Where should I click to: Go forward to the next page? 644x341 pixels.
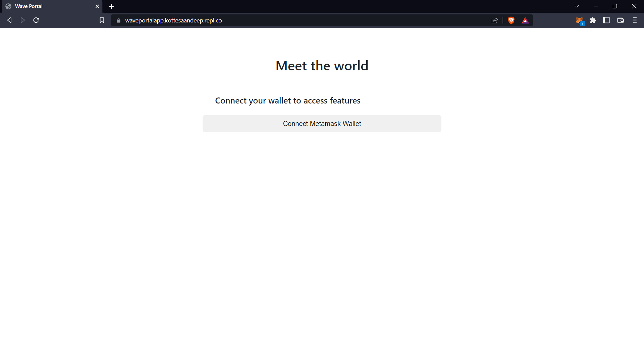tap(22, 20)
